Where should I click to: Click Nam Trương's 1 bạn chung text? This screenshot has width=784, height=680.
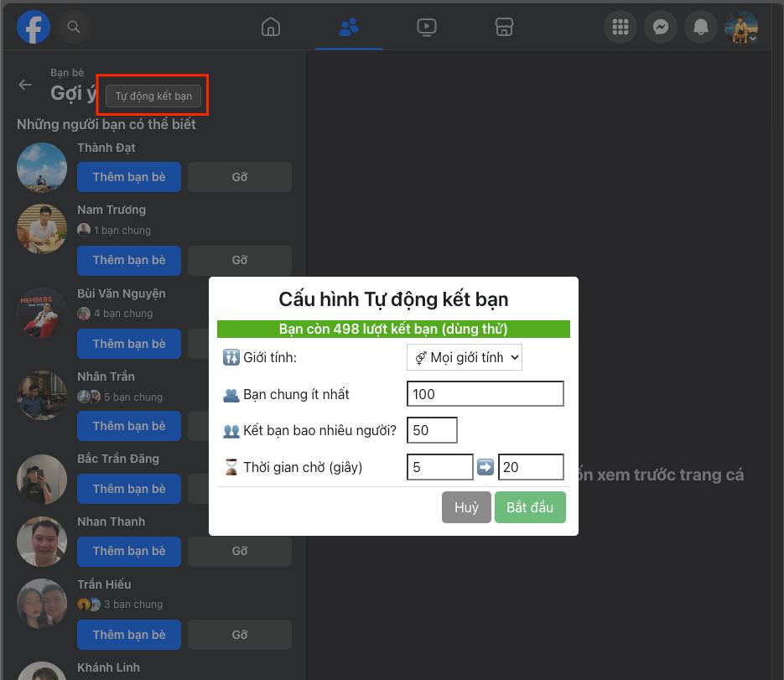122,231
